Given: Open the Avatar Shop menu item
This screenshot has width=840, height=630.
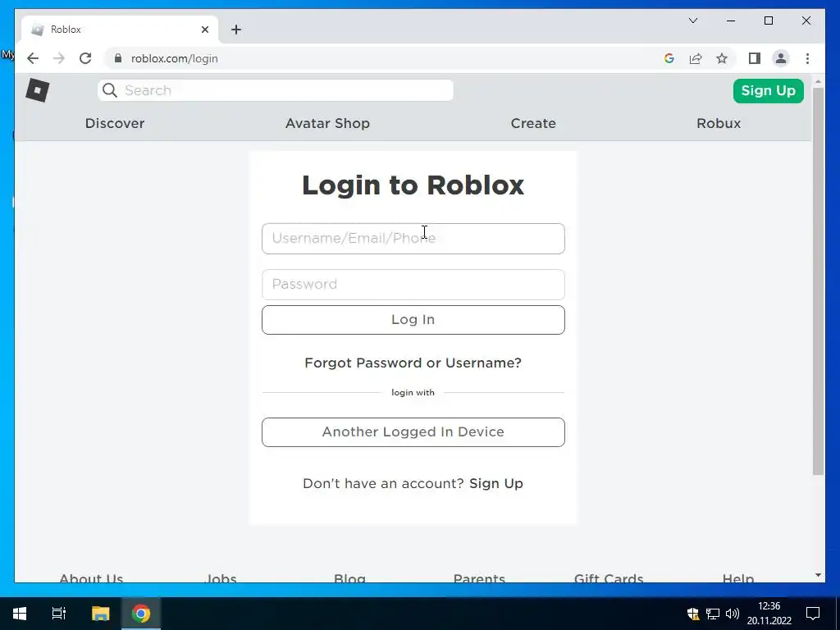Looking at the screenshot, I should [x=327, y=123].
